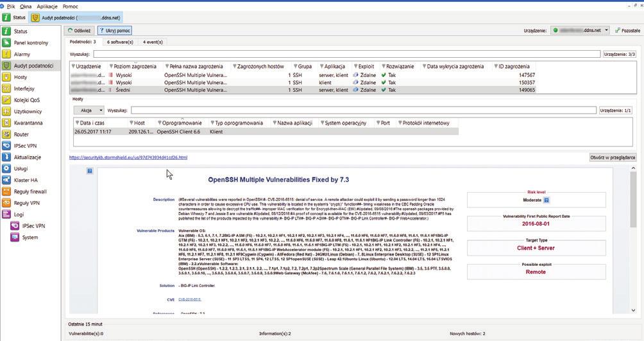Open the Plik menu

11,6
